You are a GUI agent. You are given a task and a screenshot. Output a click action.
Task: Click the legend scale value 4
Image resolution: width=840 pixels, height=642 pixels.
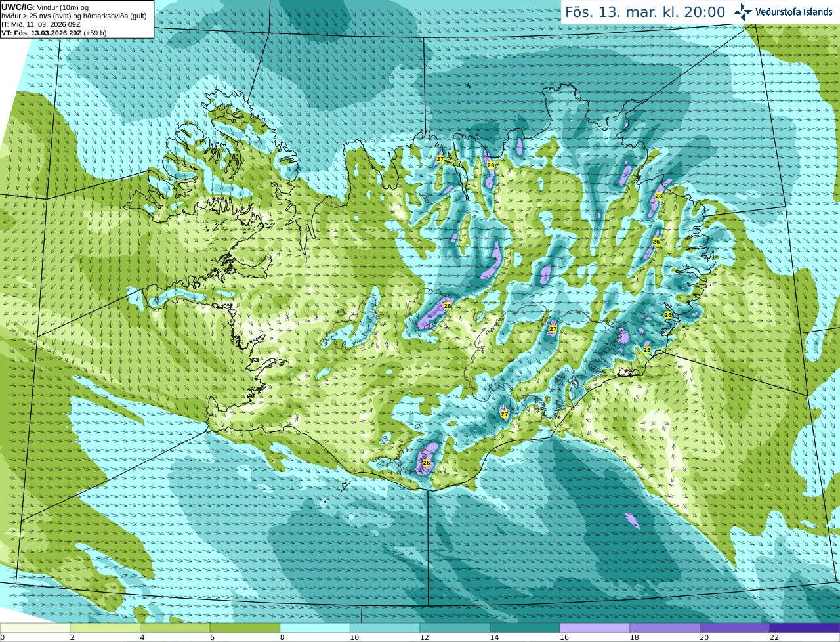point(142,637)
